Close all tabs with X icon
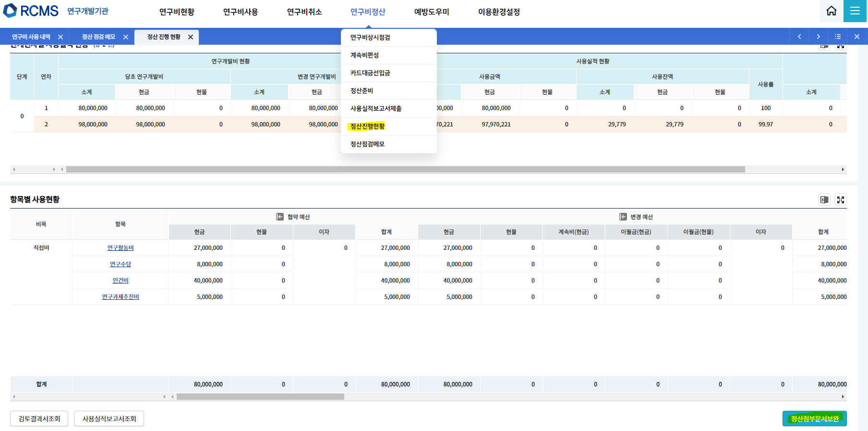Screen dimensions: 868x431 (857, 37)
